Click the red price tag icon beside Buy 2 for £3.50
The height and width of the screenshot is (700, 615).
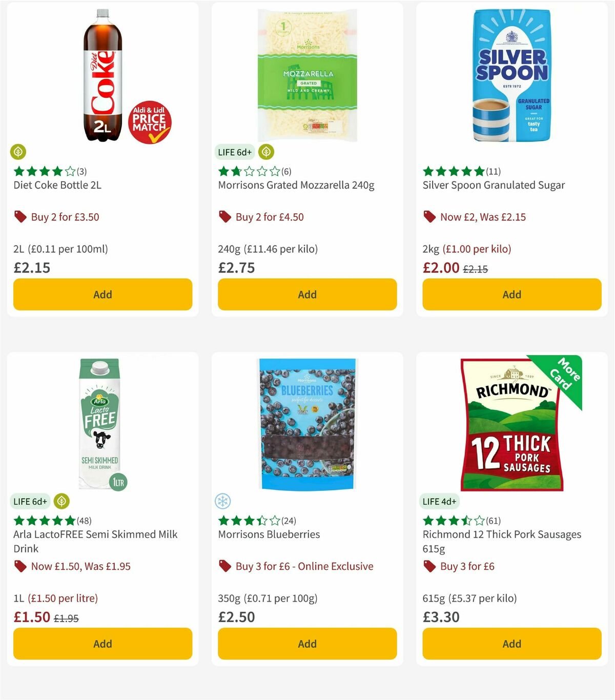[x=20, y=217]
